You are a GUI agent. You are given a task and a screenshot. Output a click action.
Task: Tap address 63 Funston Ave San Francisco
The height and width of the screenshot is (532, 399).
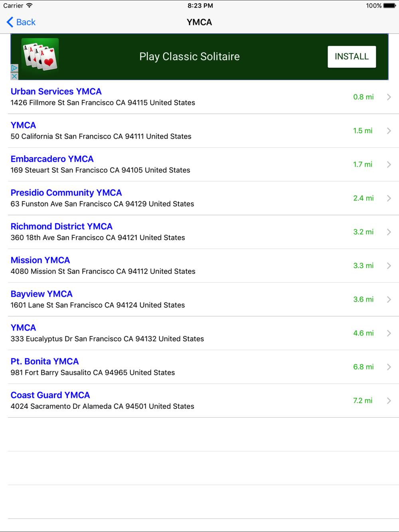click(x=103, y=204)
